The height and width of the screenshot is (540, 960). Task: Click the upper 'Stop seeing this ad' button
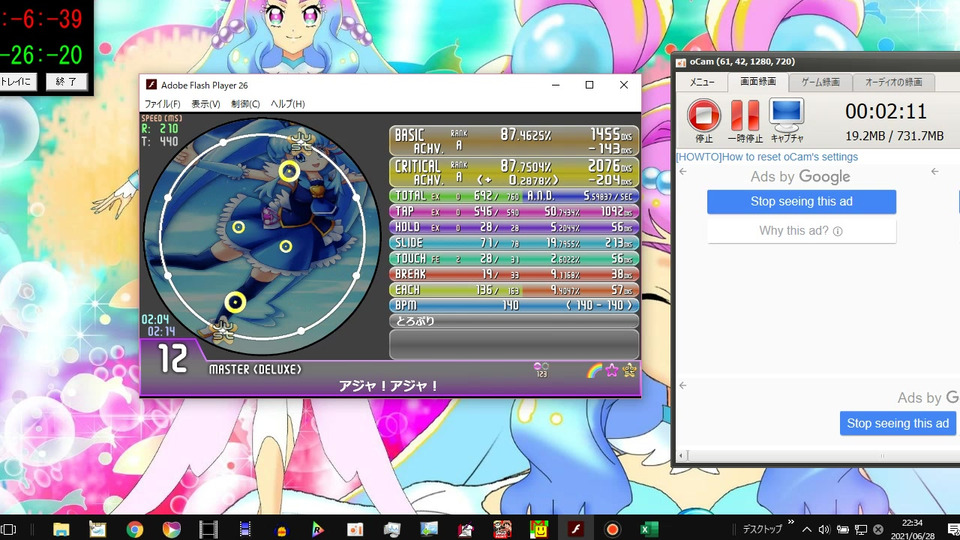tap(801, 201)
